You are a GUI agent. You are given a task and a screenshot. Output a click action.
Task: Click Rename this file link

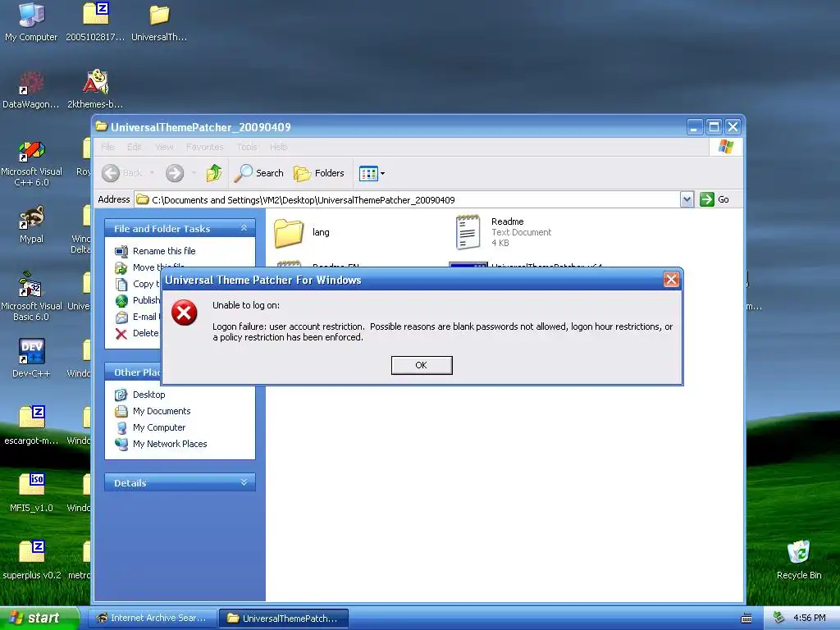(164, 251)
